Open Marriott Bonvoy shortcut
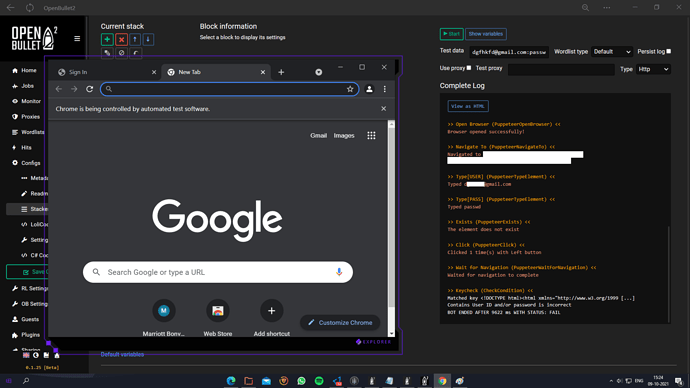The width and height of the screenshot is (690, 388). click(x=164, y=317)
